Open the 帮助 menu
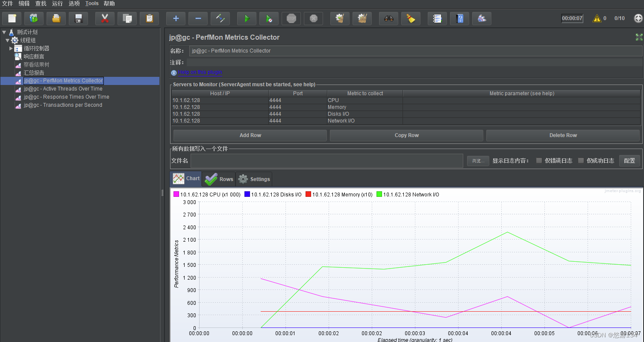 [x=109, y=3]
